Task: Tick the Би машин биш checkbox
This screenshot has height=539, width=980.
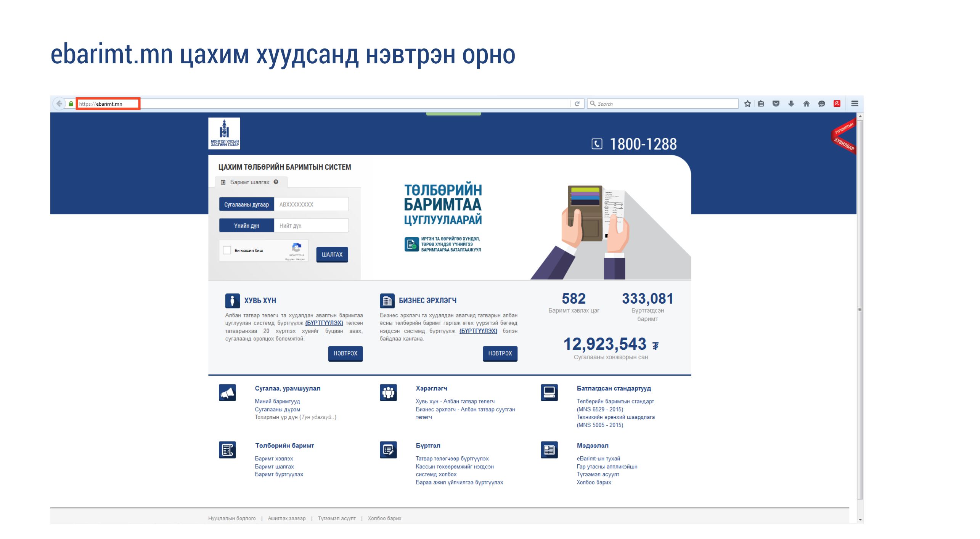Action: pyautogui.click(x=227, y=250)
